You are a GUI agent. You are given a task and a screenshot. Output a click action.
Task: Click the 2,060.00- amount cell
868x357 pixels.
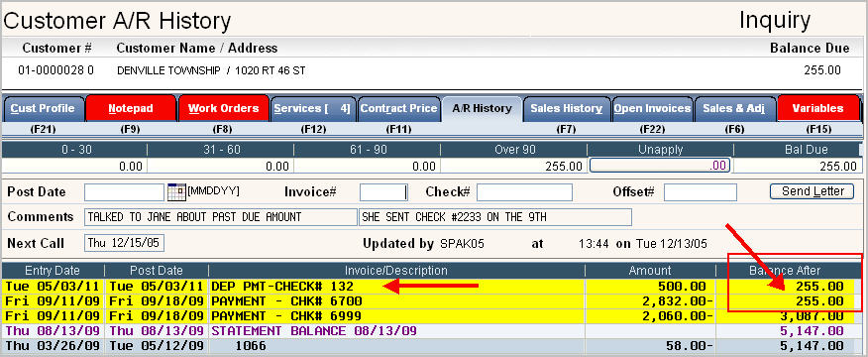[677, 316]
